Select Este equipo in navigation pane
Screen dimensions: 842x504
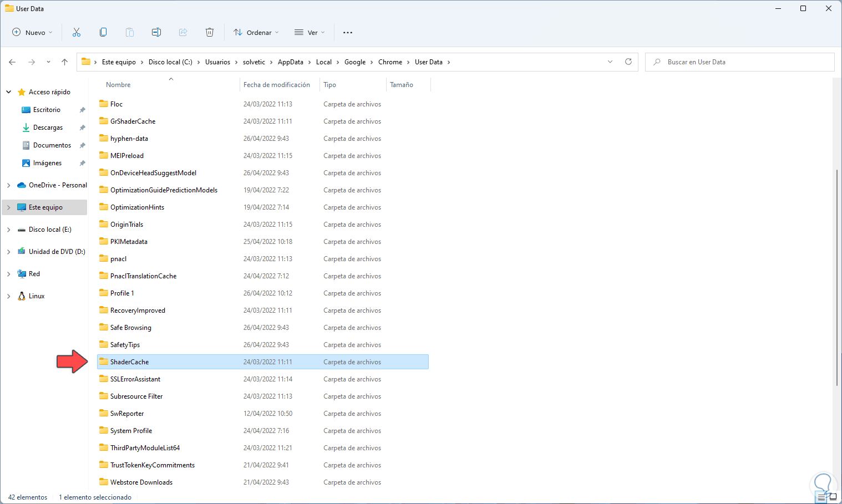click(x=44, y=207)
